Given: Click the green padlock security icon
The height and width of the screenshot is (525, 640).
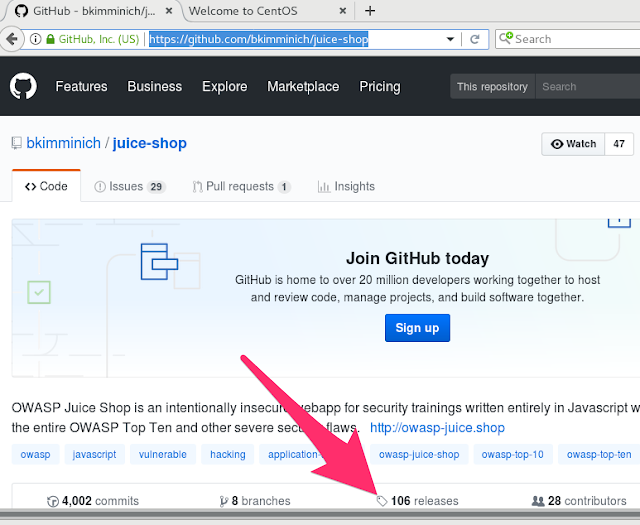Looking at the screenshot, I should [x=50, y=39].
